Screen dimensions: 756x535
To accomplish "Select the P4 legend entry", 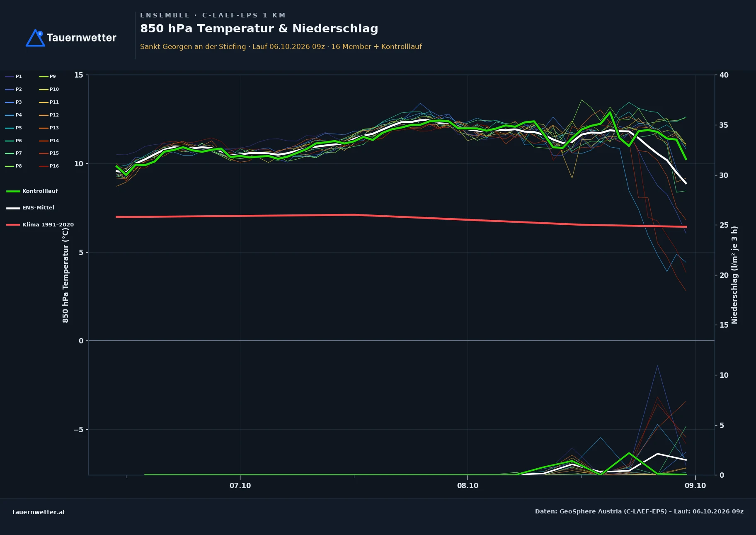I will click(14, 115).
